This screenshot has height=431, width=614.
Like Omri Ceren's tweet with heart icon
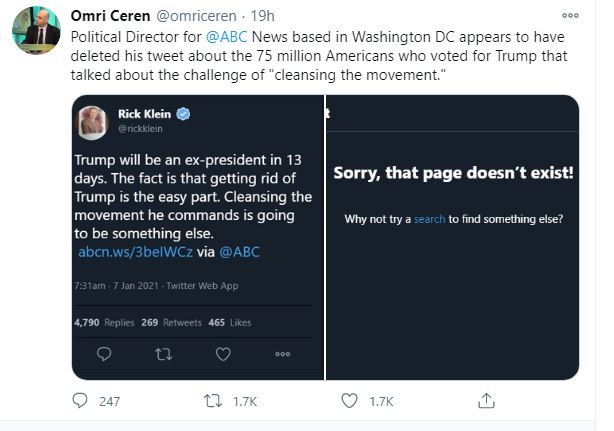coord(348,402)
